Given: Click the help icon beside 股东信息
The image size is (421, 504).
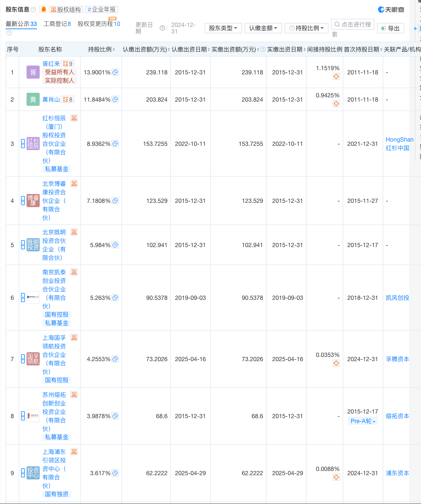Looking at the screenshot, I should click(x=33, y=10).
